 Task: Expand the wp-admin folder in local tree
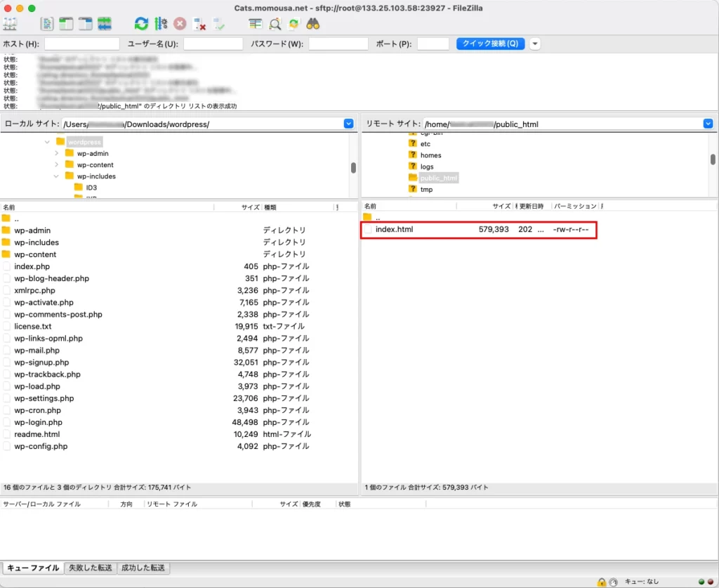coord(57,153)
